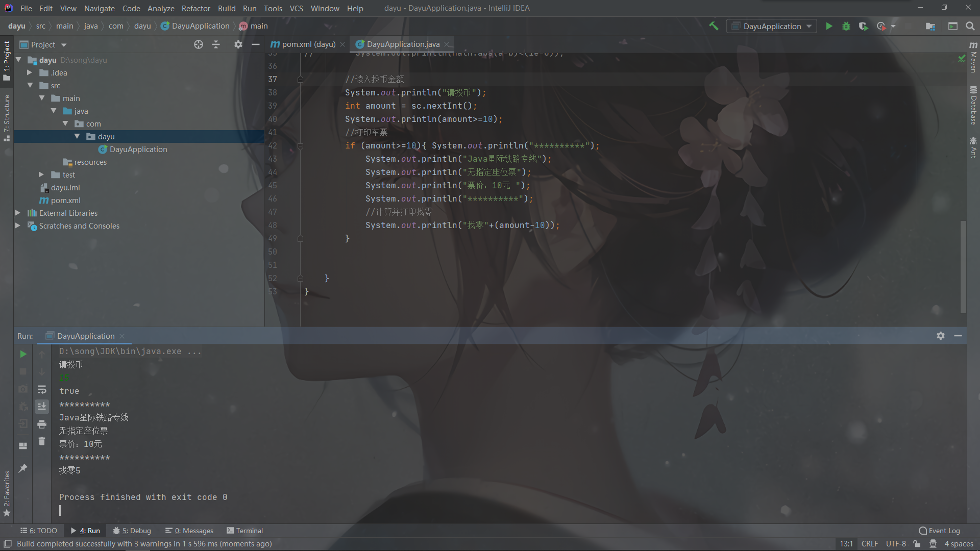Click the locate file crosshair icon
The image size is (980, 551).
pos(199,45)
